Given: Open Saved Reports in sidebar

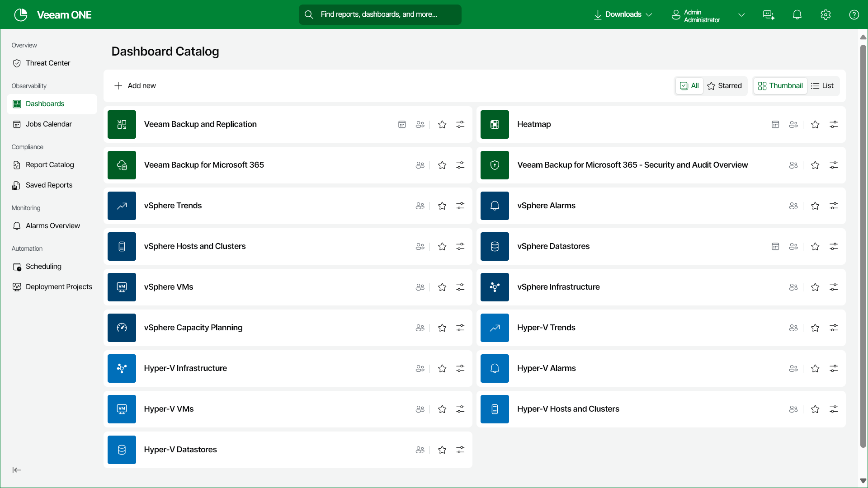Looking at the screenshot, I should click(x=52, y=185).
